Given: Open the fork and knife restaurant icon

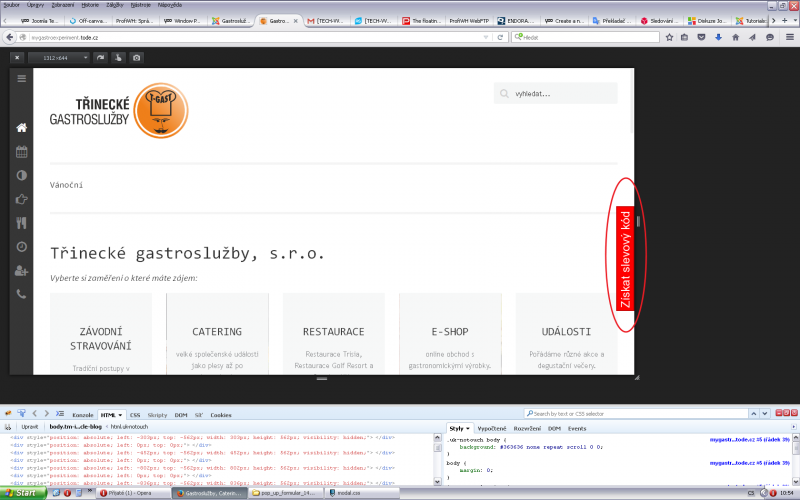Looking at the screenshot, I should pyautogui.click(x=21, y=223).
